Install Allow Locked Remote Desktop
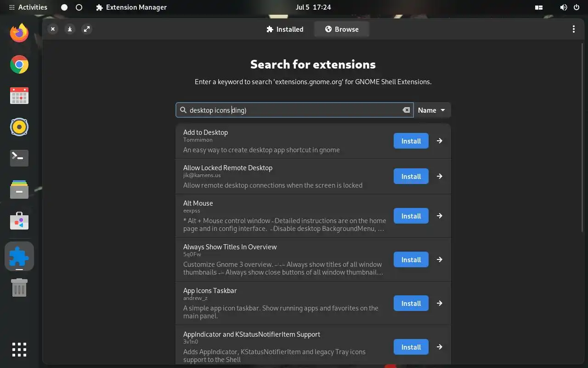Screen dimensions: 588x368 coord(411,176)
